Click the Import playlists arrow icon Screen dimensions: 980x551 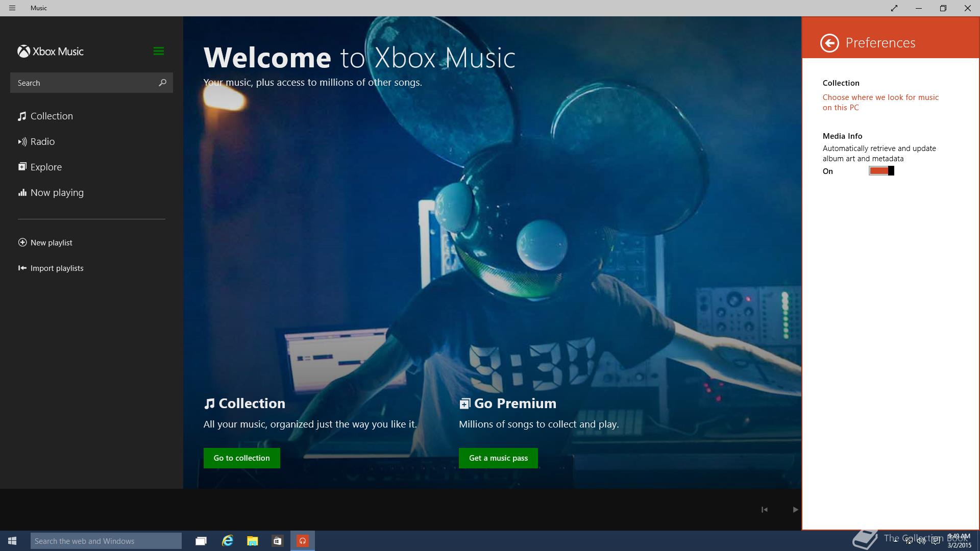tap(22, 268)
